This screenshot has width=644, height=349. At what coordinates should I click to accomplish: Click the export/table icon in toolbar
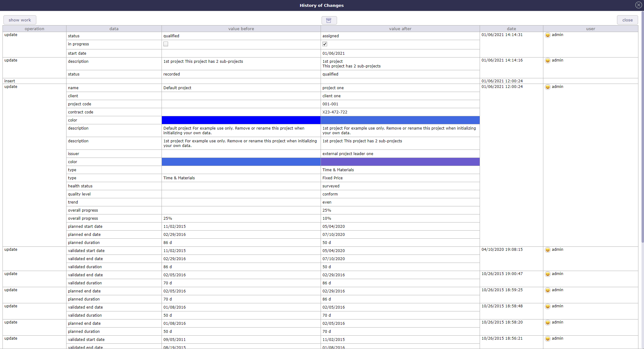(x=329, y=20)
